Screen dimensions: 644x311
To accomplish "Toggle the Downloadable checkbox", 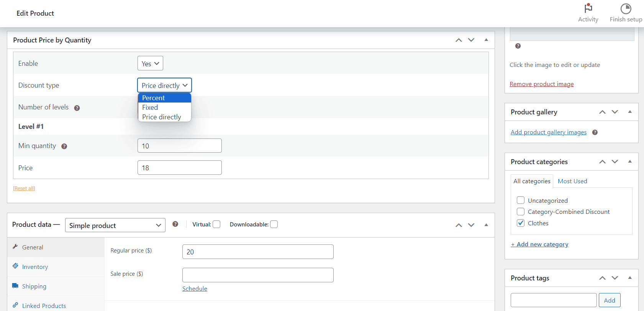I will 274,224.
